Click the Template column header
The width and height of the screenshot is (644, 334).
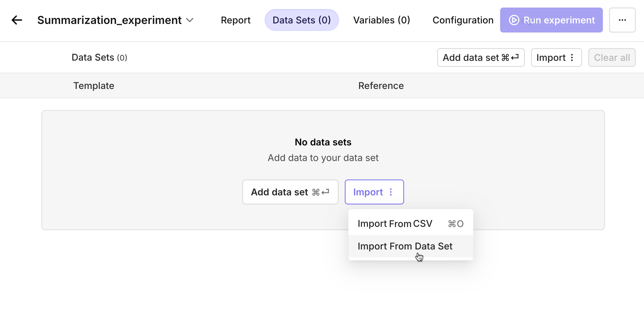94,86
